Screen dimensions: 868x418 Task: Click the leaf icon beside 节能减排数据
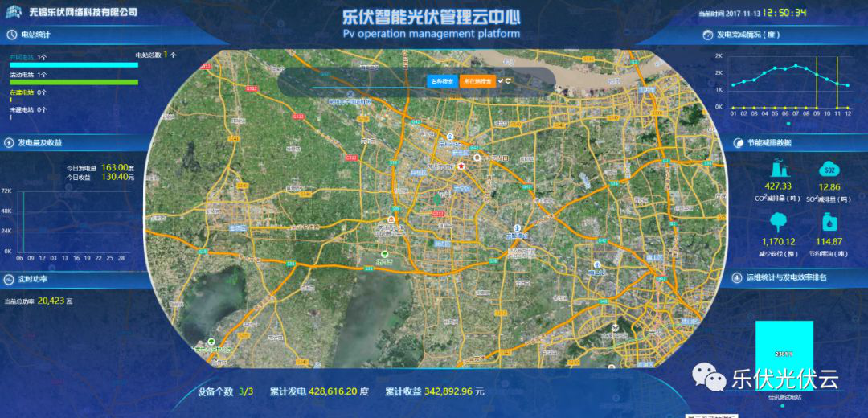click(739, 143)
